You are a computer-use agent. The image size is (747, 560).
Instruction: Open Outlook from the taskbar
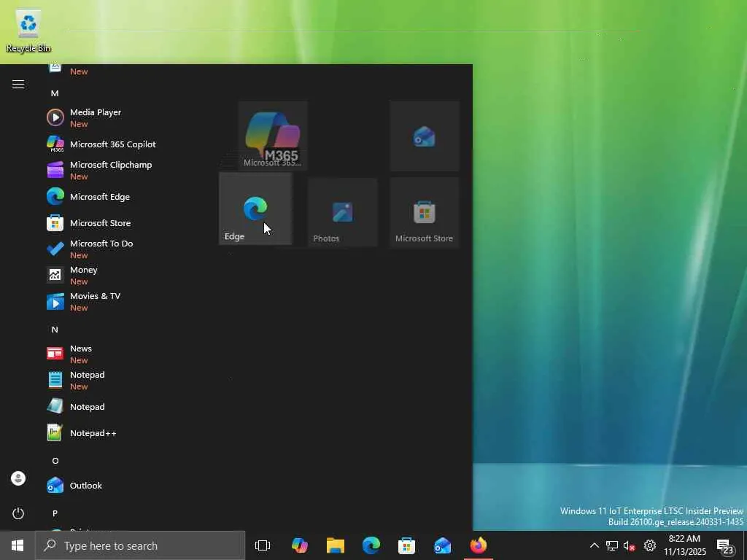pyautogui.click(x=443, y=545)
